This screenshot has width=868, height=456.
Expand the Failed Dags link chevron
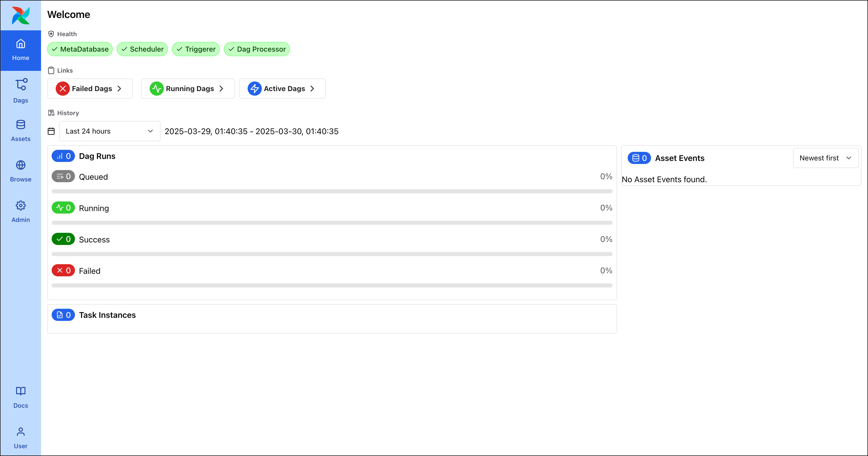point(120,89)
